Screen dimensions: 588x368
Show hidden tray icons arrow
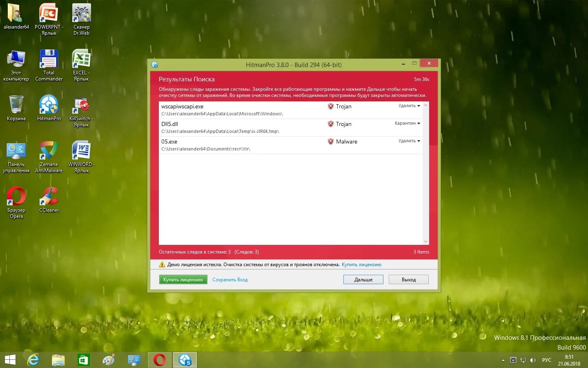point(503,360)
